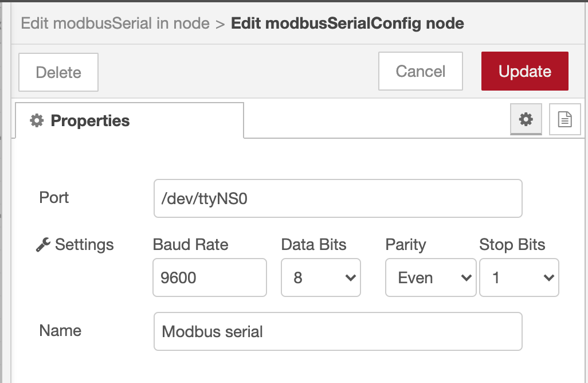Click the Port input field

click(x=338, y=198)
